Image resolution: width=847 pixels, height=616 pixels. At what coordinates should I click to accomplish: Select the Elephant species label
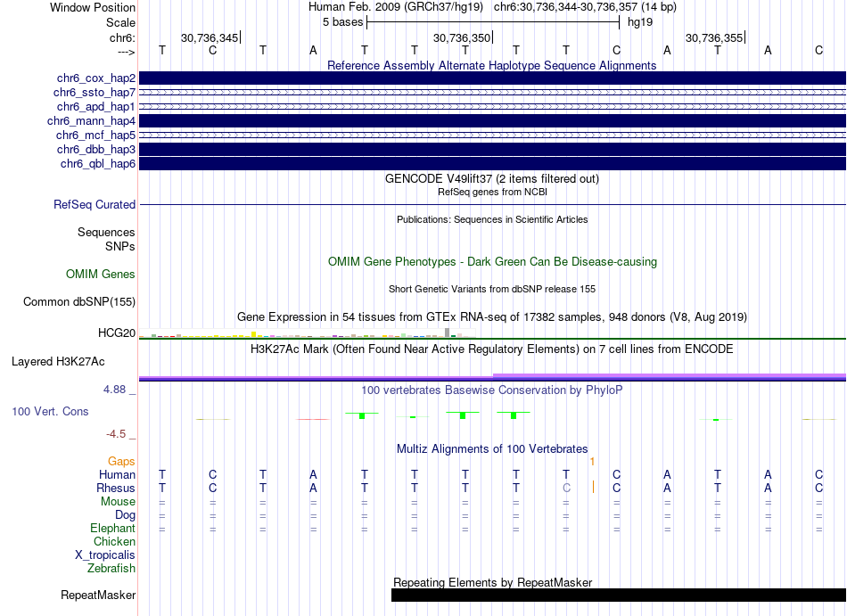click(112, 528)
